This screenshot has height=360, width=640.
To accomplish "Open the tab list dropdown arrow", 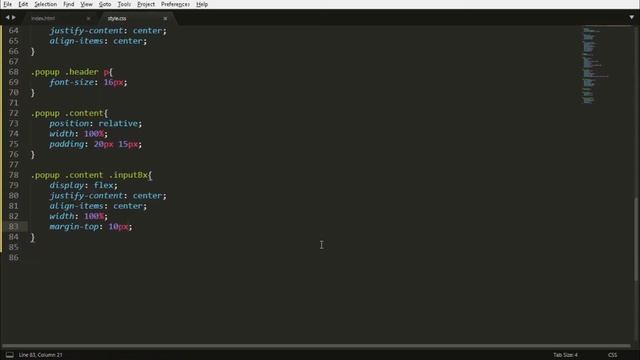I will tap(631, 18).
